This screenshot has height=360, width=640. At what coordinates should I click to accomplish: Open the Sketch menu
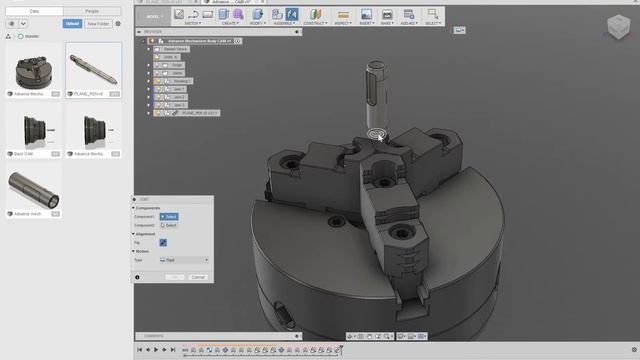(193, 23)
